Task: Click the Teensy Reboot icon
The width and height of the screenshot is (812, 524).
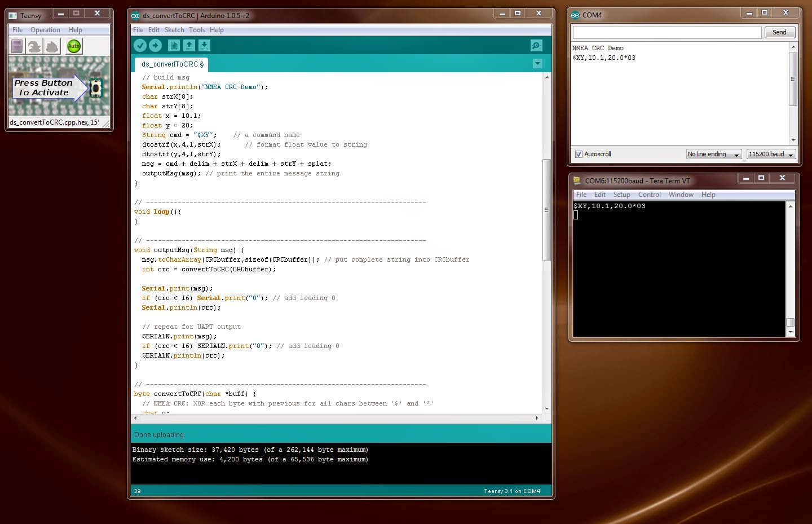Action: pyautogui.click(x=52, y=46)
